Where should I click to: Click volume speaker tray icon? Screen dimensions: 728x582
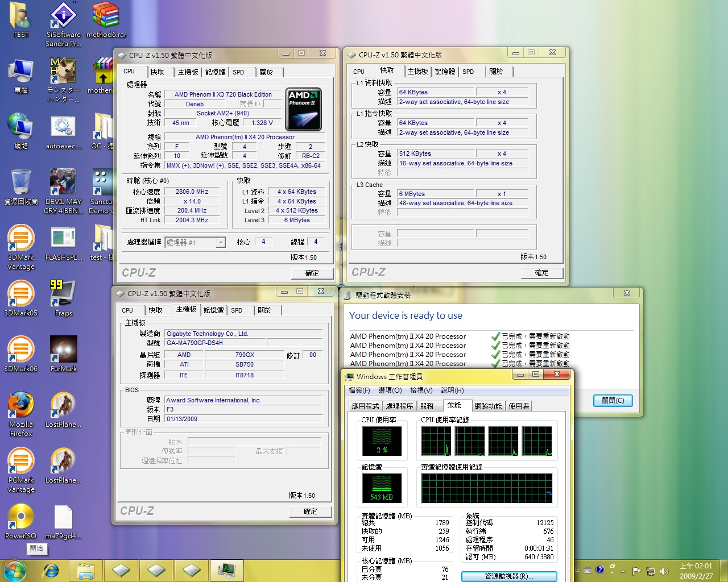(x=664, y=571)
